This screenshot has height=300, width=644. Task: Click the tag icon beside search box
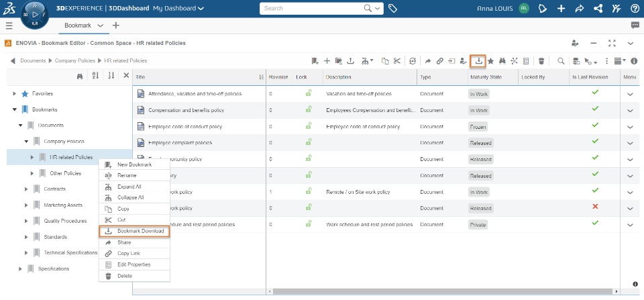(393, 9)
